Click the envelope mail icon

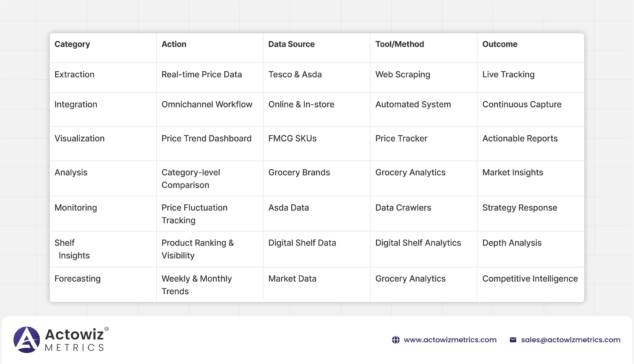pyautogui.click(x=513, y=340)
